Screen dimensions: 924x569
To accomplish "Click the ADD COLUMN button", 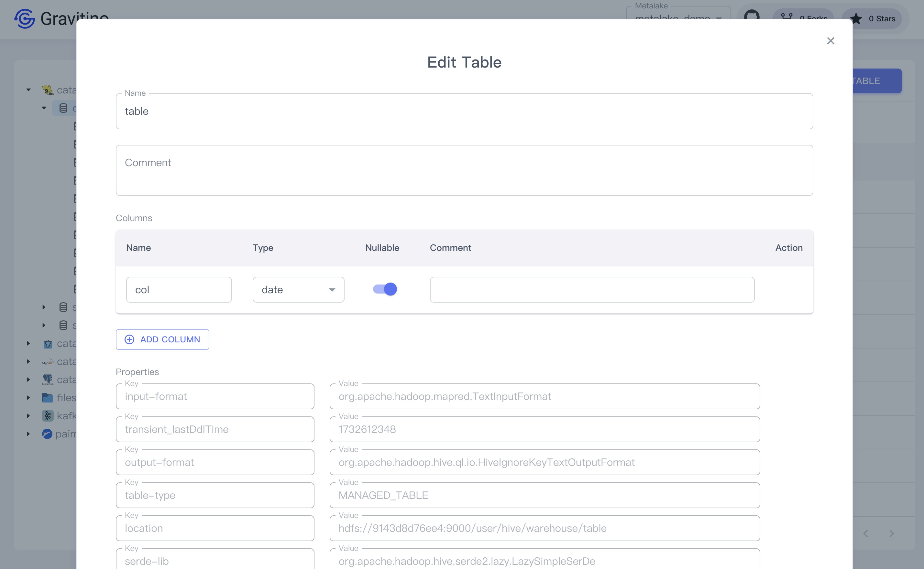I will [162, 339].
